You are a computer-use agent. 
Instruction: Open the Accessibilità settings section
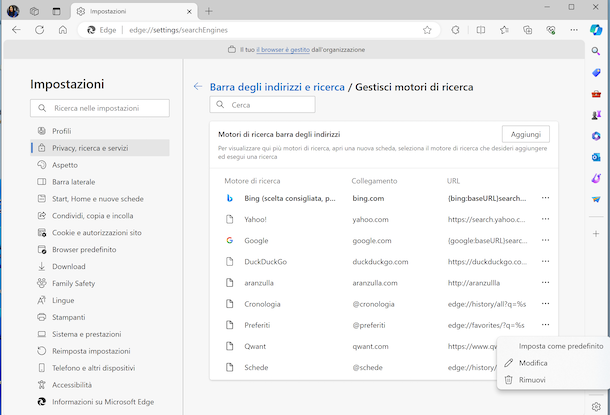point(100,385)
